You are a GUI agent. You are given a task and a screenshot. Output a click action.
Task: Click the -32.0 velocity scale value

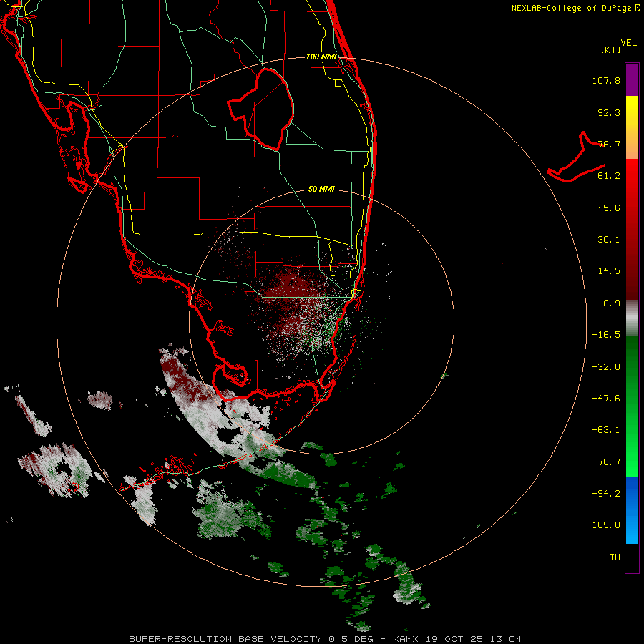[606, 367]
